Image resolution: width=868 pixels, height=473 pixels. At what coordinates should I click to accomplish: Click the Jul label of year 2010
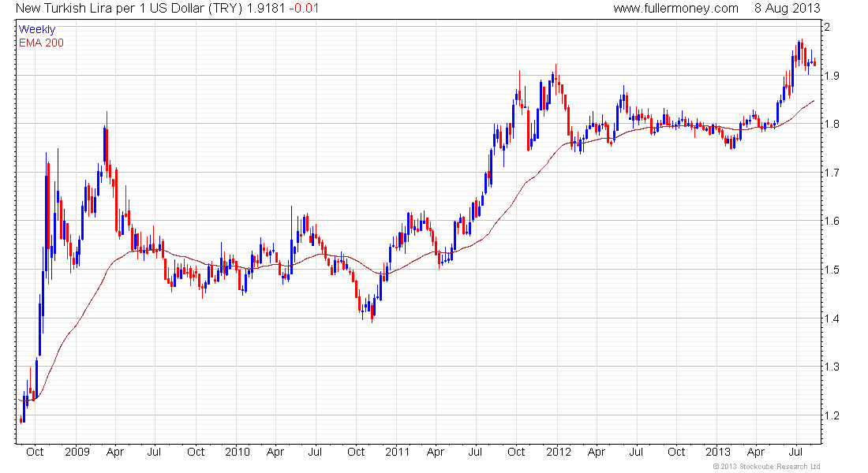pos(315,452)
